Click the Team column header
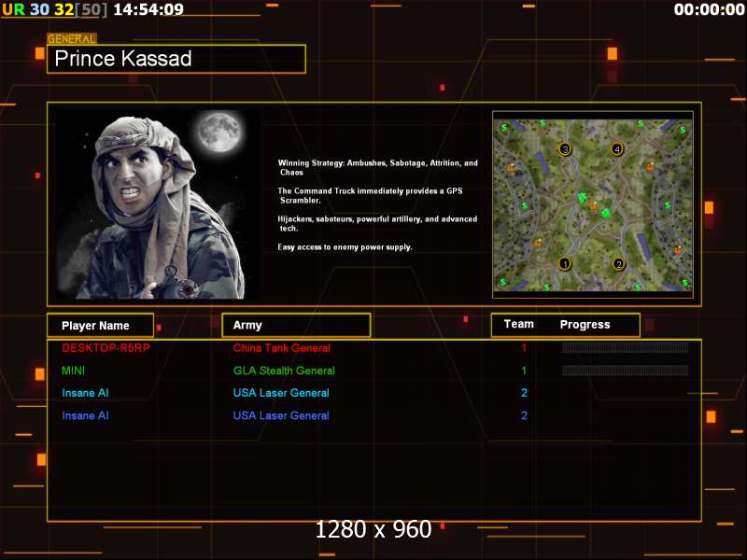This screenshot has height=560, width=747. click(519, 324)
